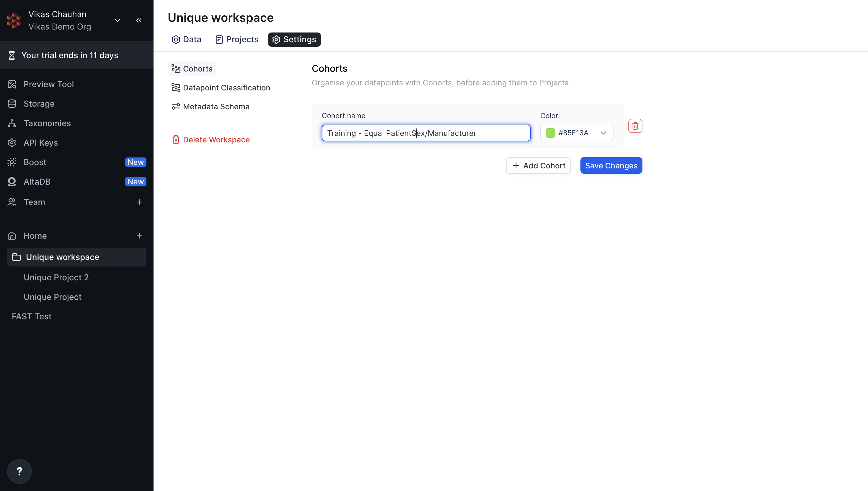The height and width of the screenshot is (491, 868).
Task: Click plus icon beside Home
Action: coord(139,236)
